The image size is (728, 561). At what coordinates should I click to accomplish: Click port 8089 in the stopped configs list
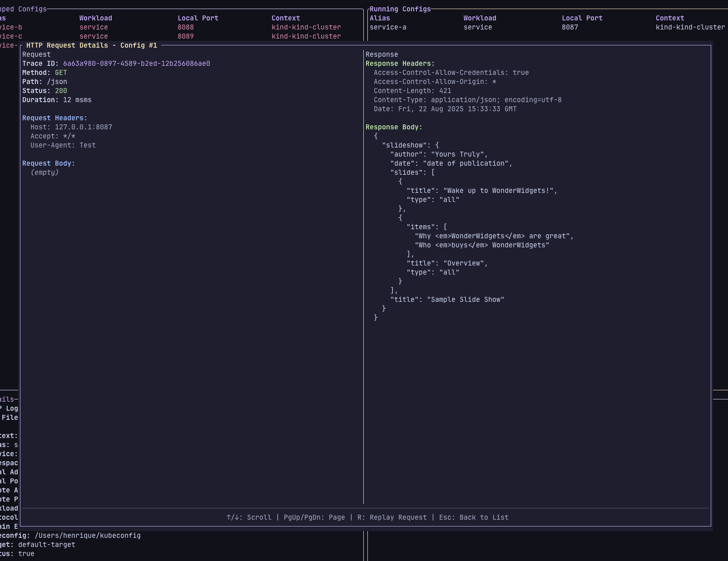186,36
